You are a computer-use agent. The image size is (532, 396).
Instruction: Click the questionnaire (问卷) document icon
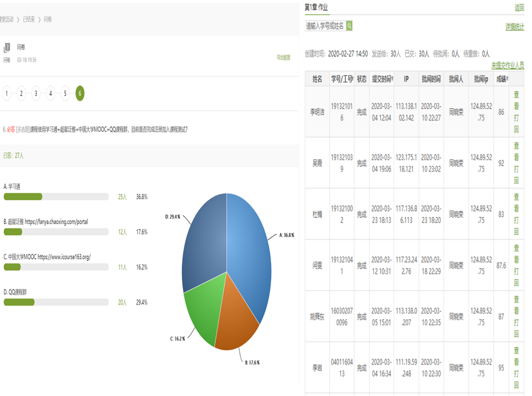click(7, 48)
